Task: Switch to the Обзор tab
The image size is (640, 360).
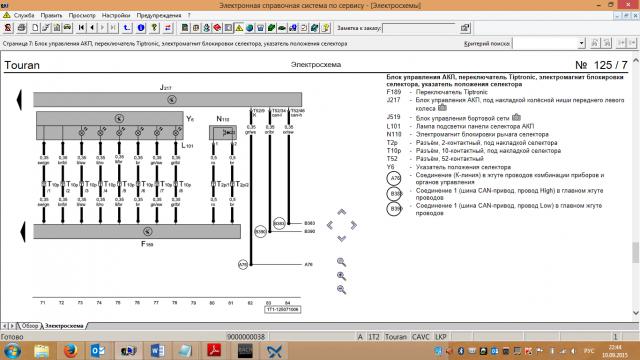Action: (x=29, y=326)
